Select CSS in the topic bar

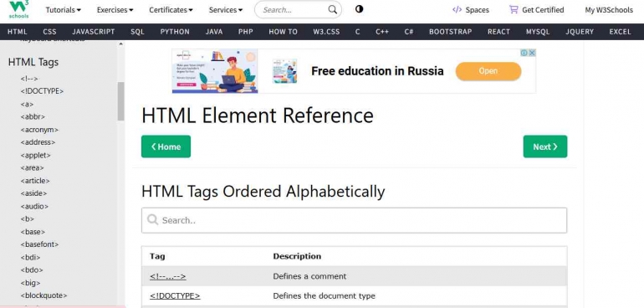49,32
